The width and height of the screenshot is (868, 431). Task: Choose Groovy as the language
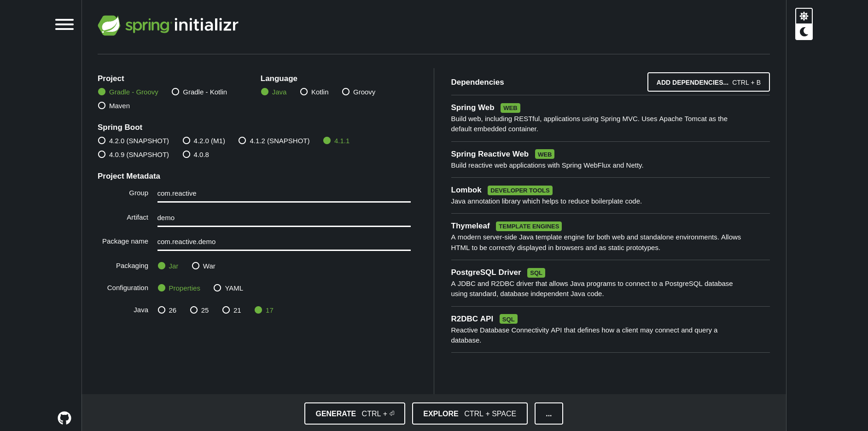[x=359, y=92]
